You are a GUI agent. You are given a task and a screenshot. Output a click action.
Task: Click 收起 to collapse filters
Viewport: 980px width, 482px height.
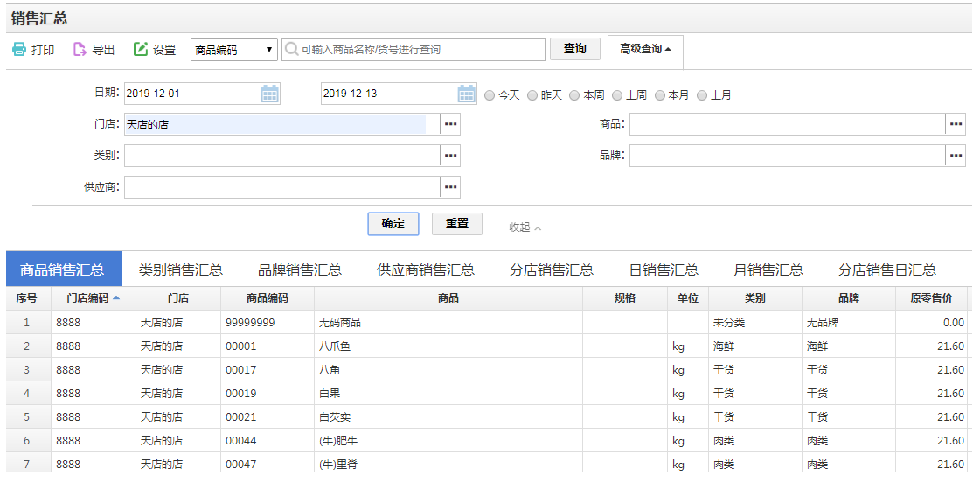pos(525,227)
